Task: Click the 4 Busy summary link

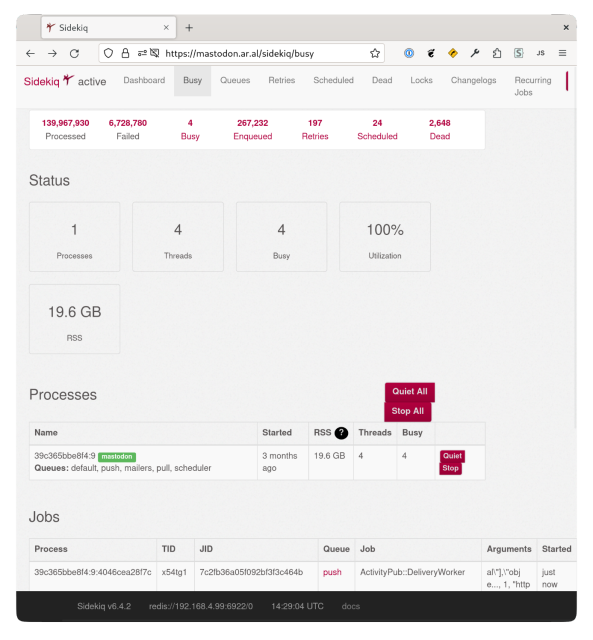Action: [190, 130]
